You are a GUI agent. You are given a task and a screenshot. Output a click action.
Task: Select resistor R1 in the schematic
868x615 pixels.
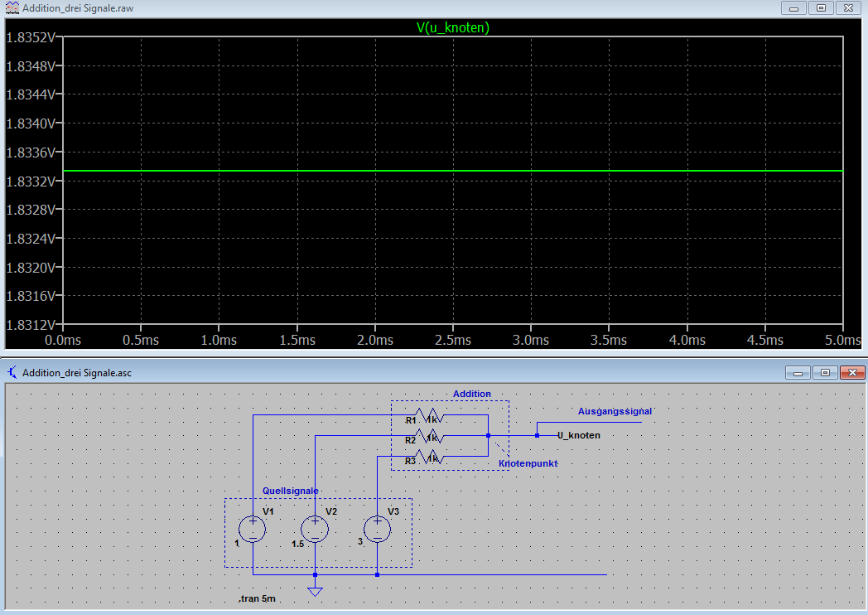click(431, 414)
